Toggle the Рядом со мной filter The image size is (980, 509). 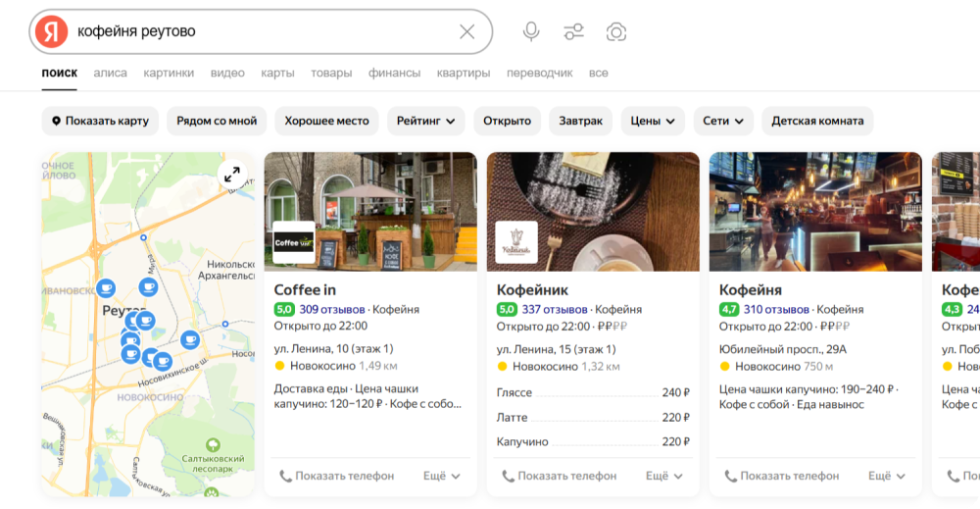(x=217, y=121)
